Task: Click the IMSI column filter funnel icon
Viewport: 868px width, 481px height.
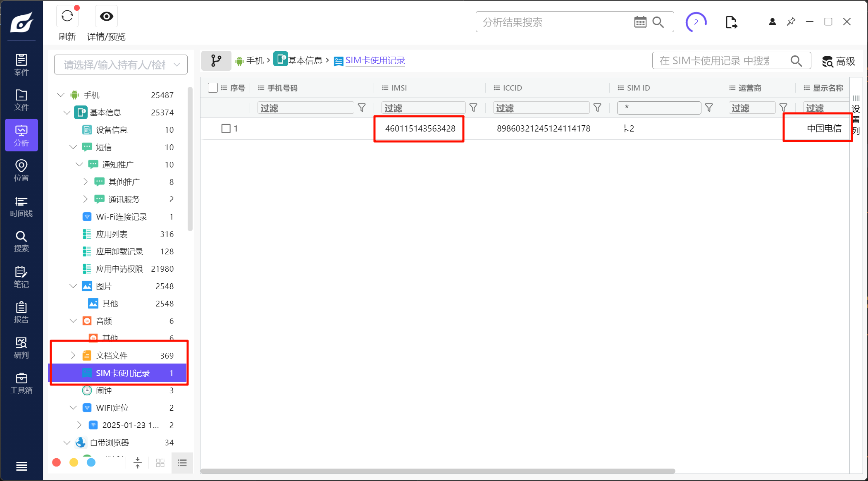Action: (473, 108)
